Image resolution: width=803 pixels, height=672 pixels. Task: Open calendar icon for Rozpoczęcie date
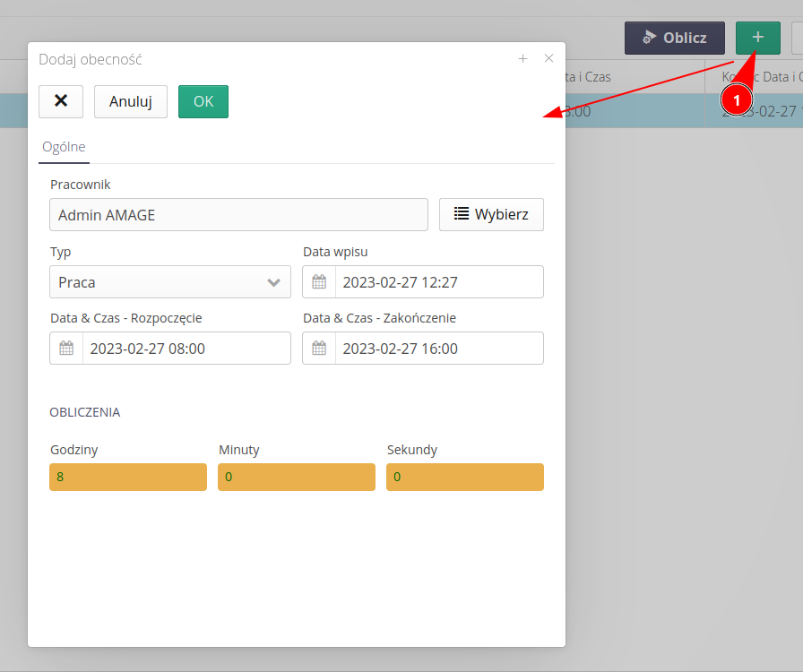(x=66, y=349)
